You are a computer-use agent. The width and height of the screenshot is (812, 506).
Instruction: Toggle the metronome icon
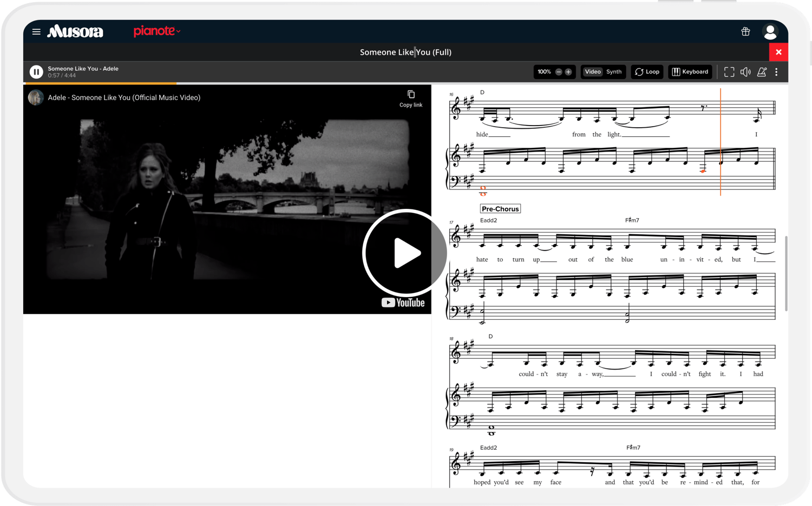point(762,72)
